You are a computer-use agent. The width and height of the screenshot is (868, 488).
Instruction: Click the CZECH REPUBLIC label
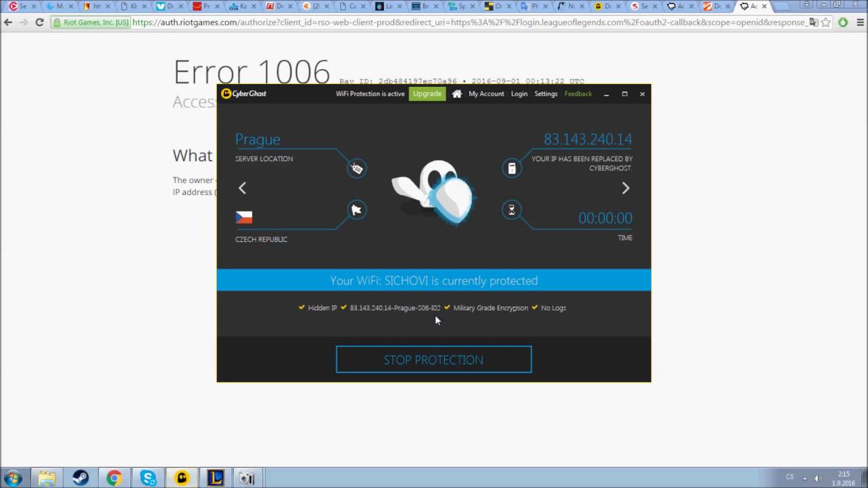click(261, 239)
